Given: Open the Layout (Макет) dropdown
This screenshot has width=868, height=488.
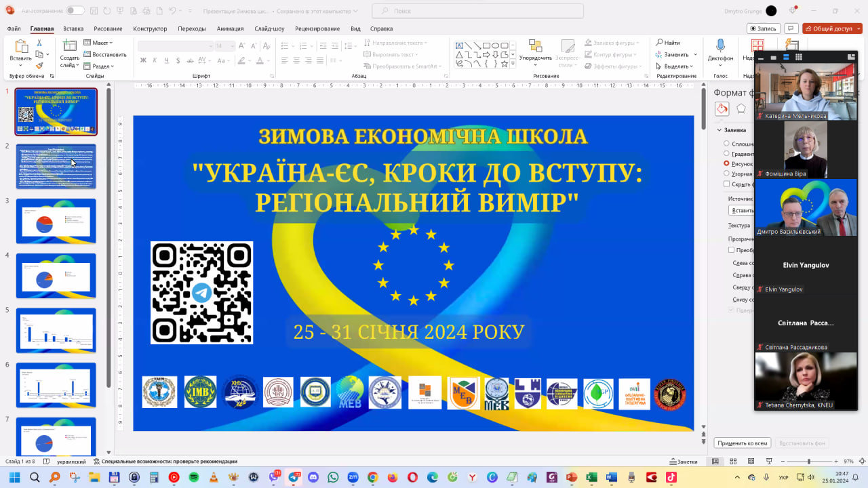Looking at the screenshot, I should (98, 43).
